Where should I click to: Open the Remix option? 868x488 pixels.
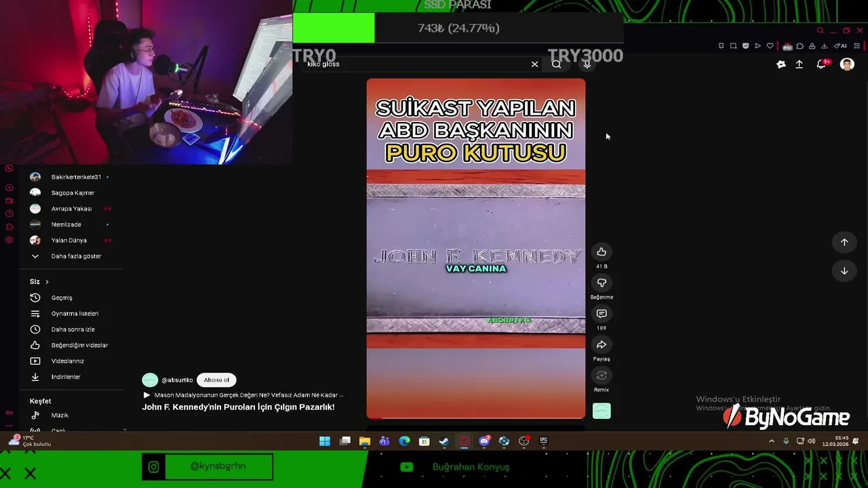pyautogui.click(x=601, y=375)
